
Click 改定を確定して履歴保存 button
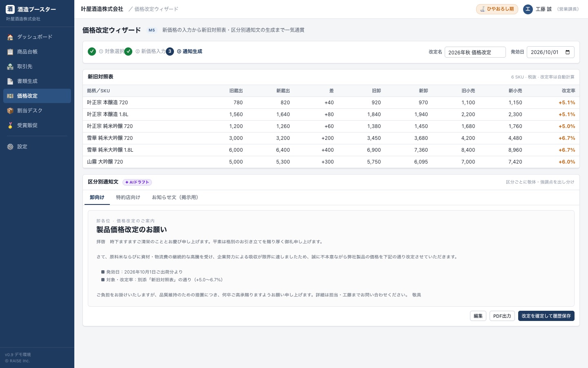click(x=546, y=316)
